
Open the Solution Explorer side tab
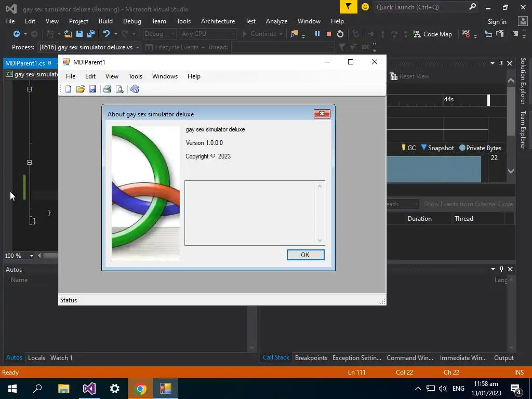click(523, 81)
